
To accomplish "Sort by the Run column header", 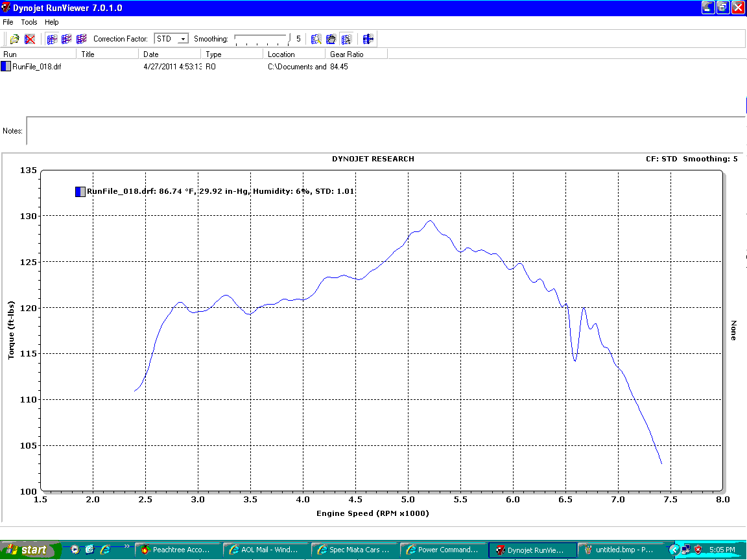I will pyautogui.click(x=38, y=54).
